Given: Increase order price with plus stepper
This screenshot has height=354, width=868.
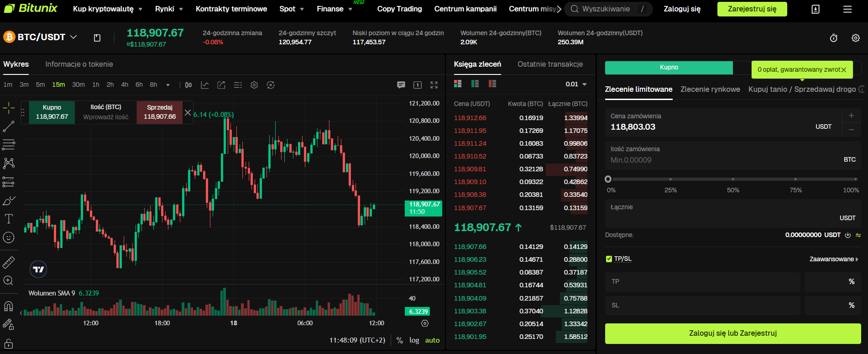Looking at the screenshot, I should point(851,116).
